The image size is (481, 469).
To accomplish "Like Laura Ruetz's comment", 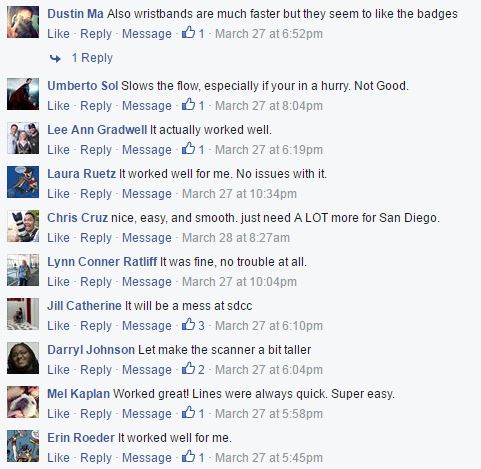I will 58,194.
